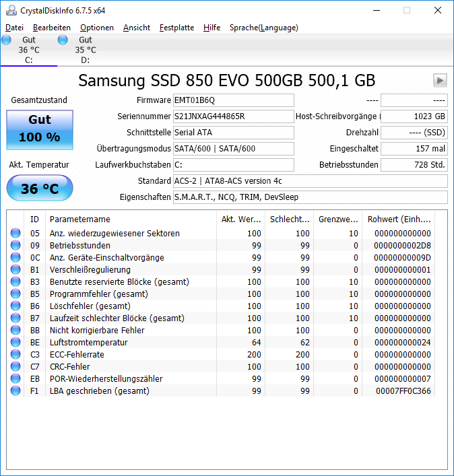Image resolution: width=454 pixels, height=476 pixels.
Task: Click raw value 0000000002D8
Action: point(402,245)
